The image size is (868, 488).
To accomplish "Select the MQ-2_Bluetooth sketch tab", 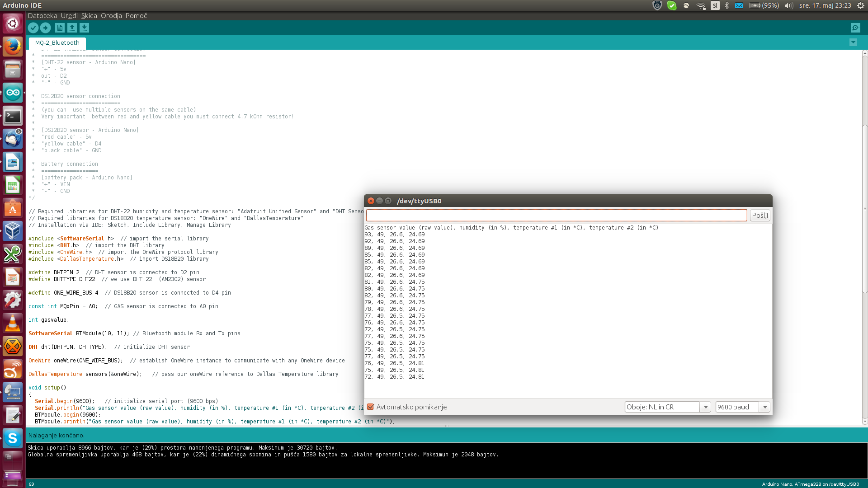I will tap(57, 43).
